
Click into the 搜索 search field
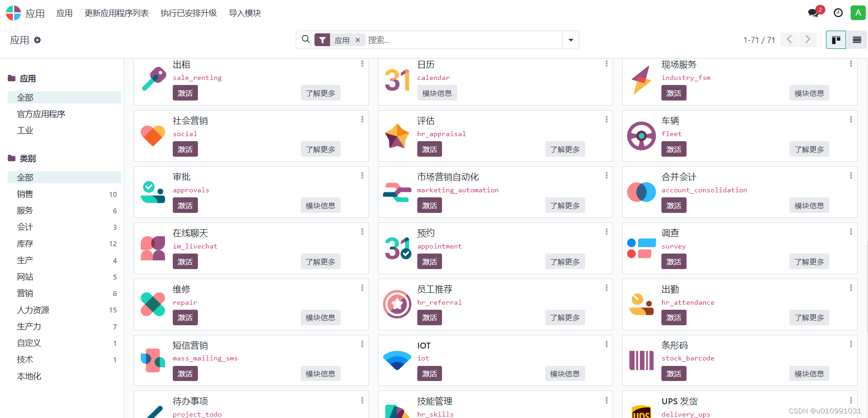[463, 40]
